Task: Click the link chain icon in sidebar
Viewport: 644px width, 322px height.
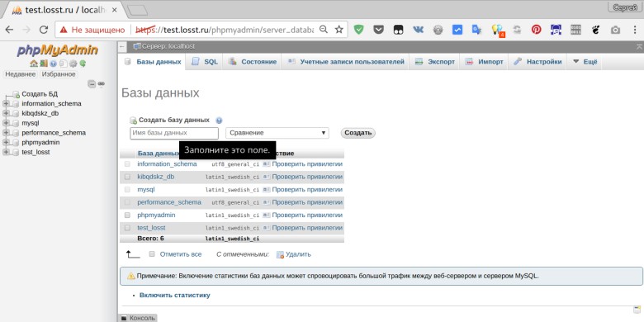Action: 101,83
